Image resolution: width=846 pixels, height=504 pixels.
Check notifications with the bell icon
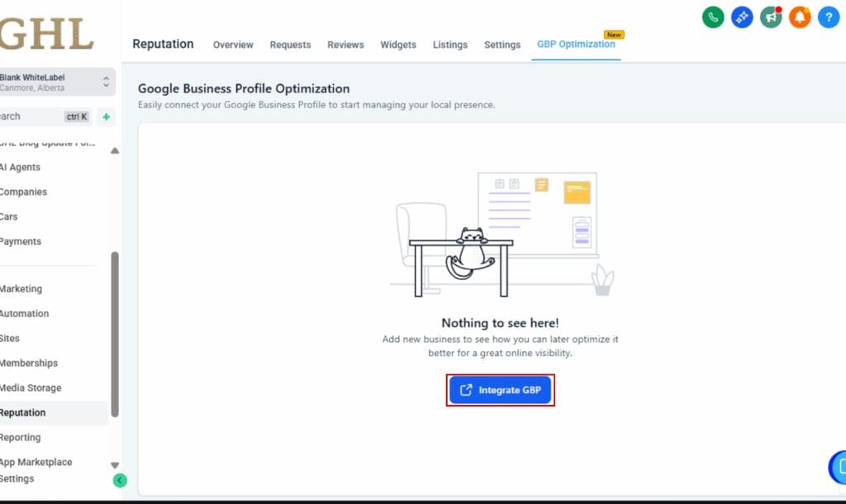click(x=800, y=17)
